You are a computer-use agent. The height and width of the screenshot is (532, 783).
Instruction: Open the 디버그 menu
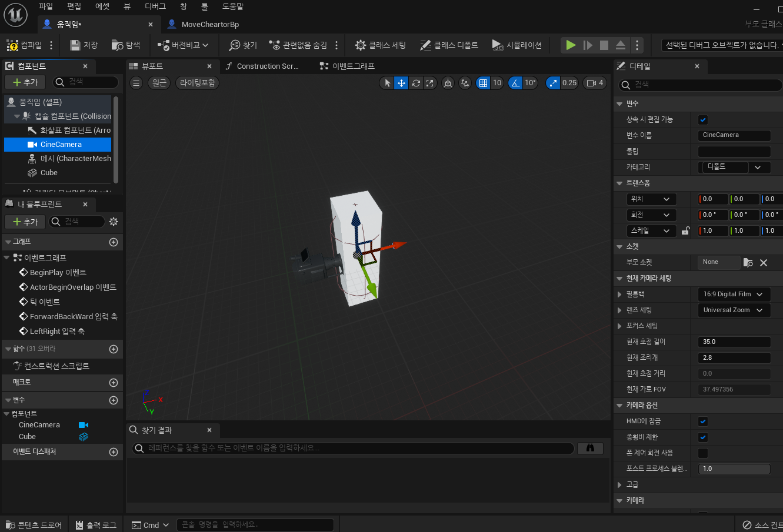155,6
